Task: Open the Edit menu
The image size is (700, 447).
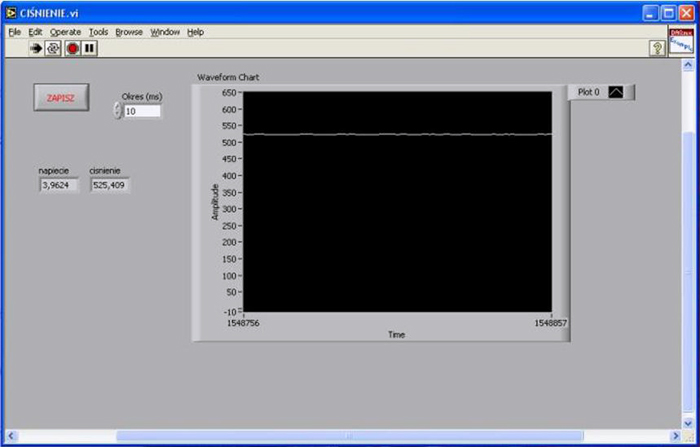Action: click(35, 32)
